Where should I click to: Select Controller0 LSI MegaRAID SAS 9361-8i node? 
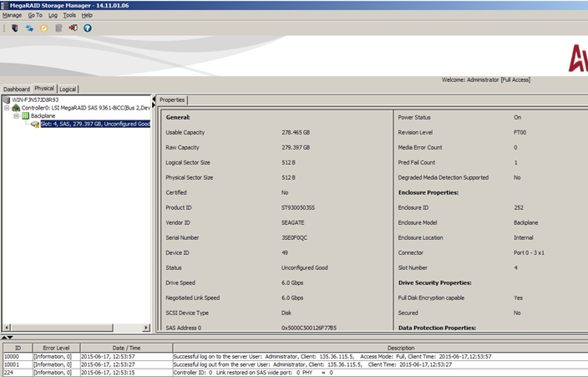[86, 108]
